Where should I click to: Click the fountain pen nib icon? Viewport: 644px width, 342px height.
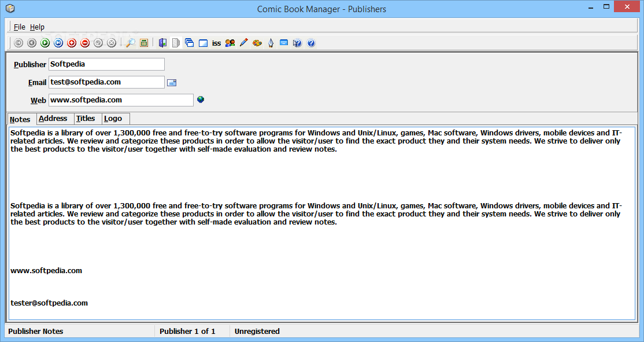pos(271,43)
